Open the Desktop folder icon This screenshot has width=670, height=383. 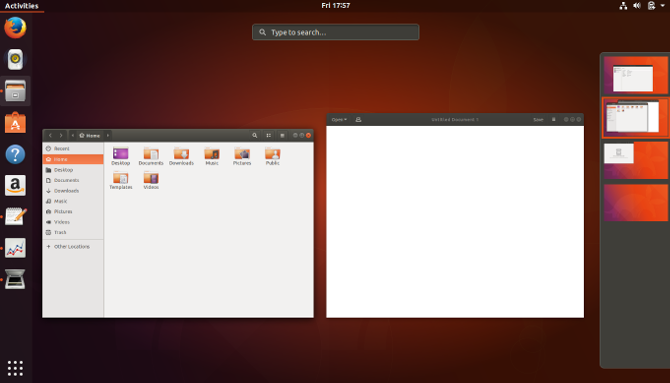[120, 156]
